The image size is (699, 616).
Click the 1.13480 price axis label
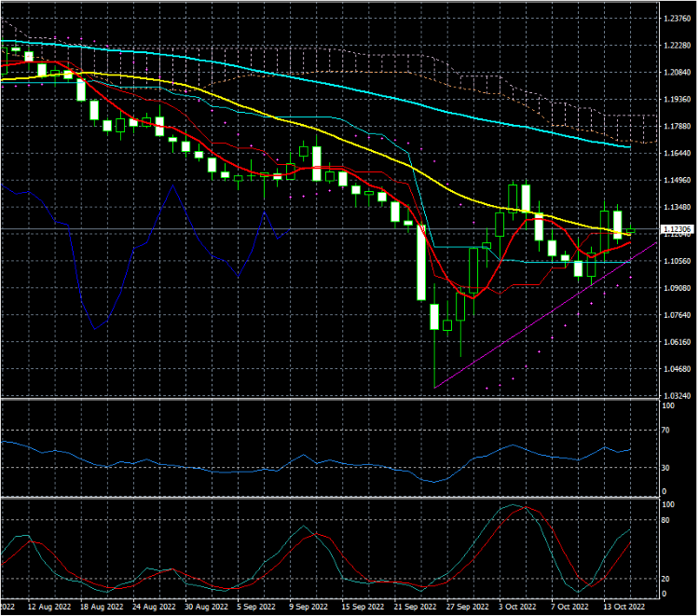tap(677, 207)
